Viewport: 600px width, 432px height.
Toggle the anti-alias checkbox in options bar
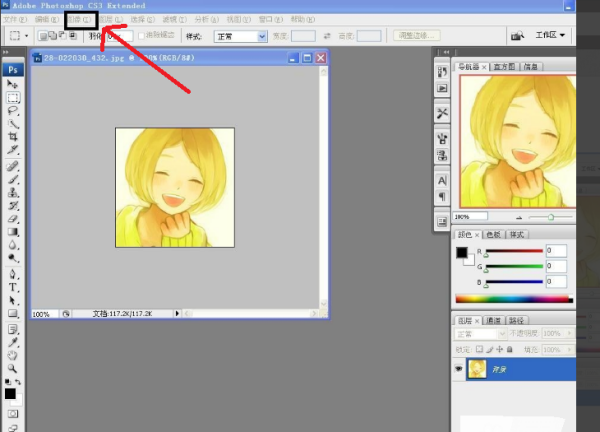click(141, 36)
